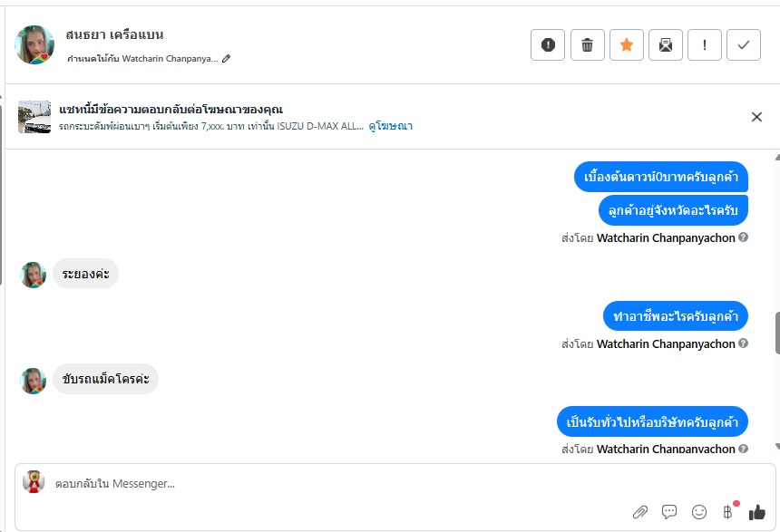Send a thumbs-up like
The height and width of the screenshot is (532, 780).
pyautogui.click(x=757, y=512)
